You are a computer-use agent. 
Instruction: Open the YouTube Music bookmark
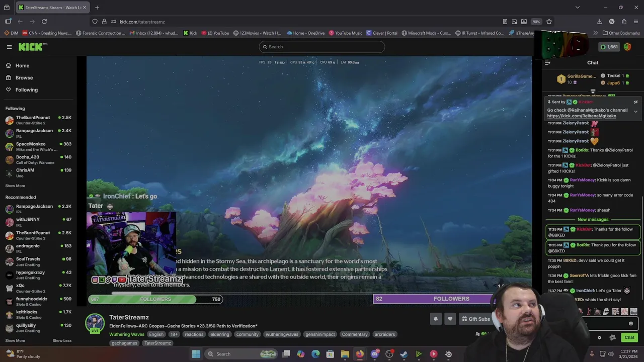point(346,33)
